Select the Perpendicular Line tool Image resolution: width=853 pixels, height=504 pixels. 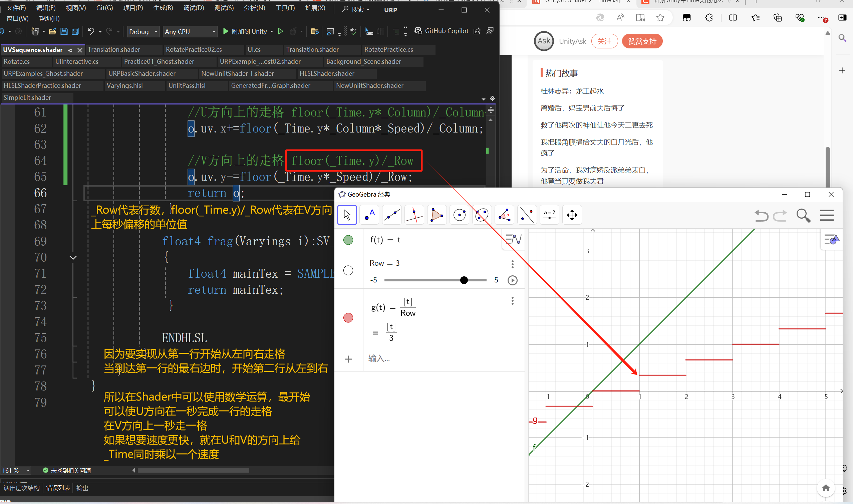pos(414,215)
